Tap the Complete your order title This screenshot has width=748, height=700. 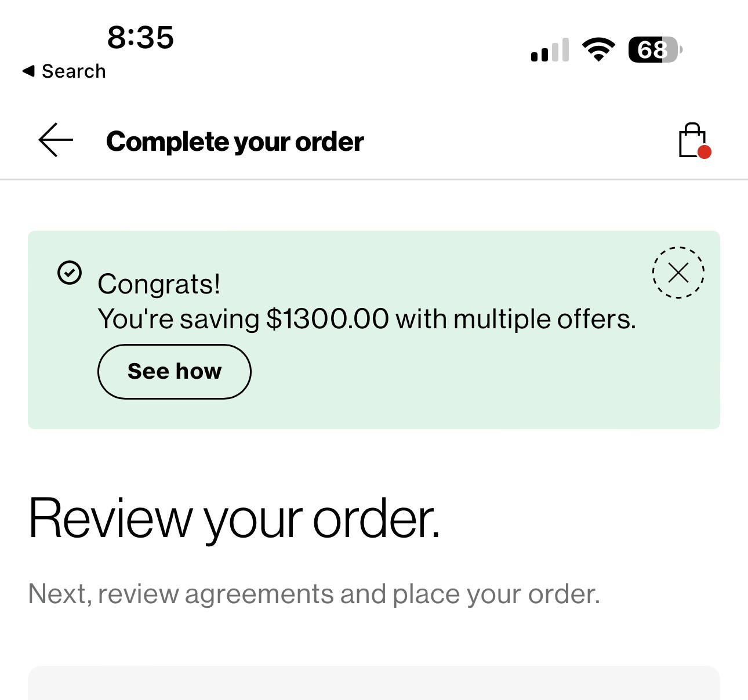pos(235,142)
